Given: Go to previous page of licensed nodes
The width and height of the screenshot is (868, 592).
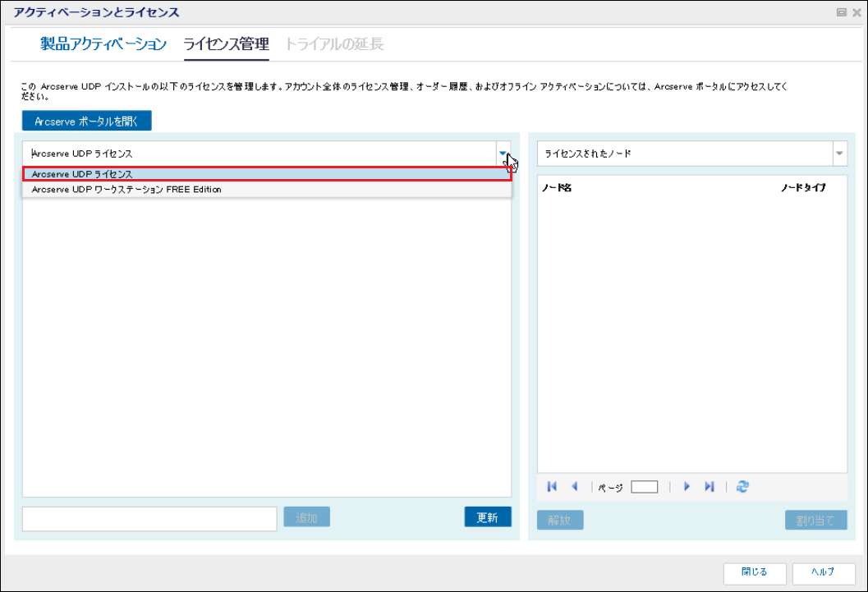Looking at the screenshot, I should 575,486.
